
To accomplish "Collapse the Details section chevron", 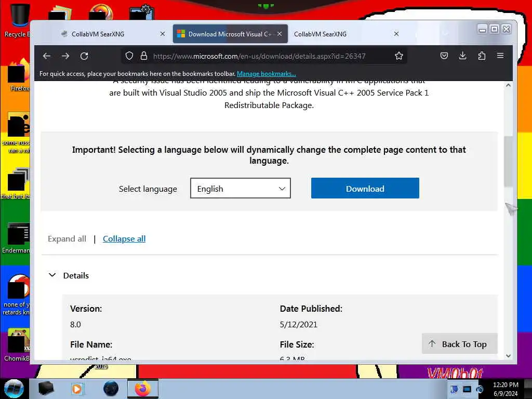I will pyautogui.click(x=52, y=275).
